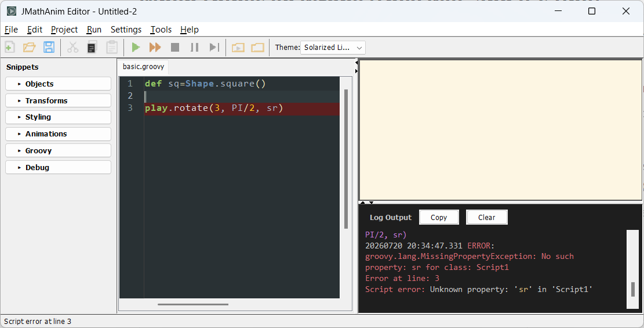This screenshot has height=328, width=644.
Task: Open a script with the folder icon
Action: point(29,48)
